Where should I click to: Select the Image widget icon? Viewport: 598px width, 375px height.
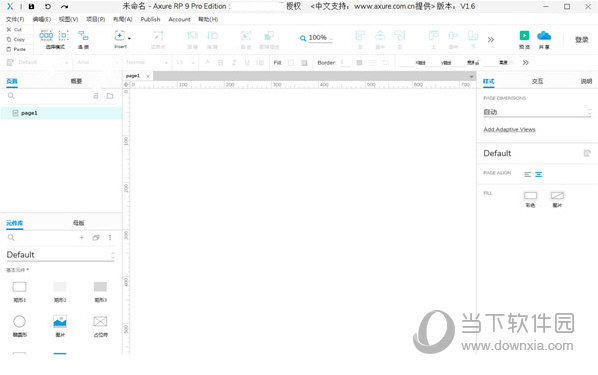pos(60,321)
